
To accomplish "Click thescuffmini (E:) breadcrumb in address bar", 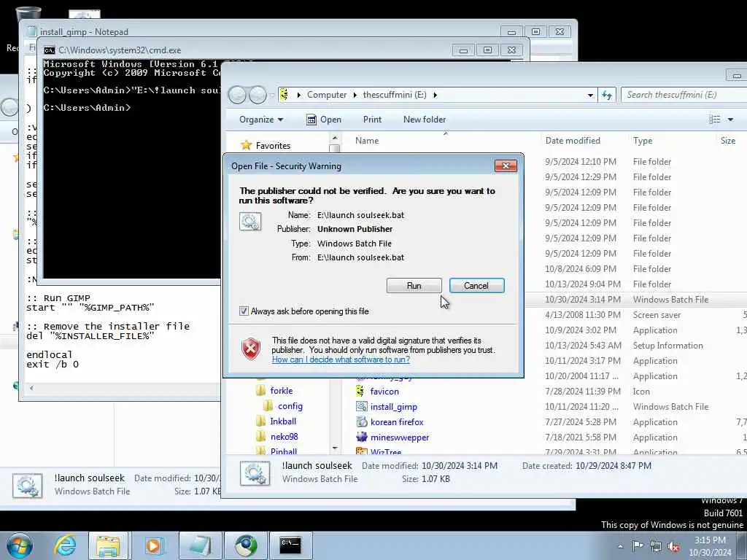I will click(x=395, y=95).
